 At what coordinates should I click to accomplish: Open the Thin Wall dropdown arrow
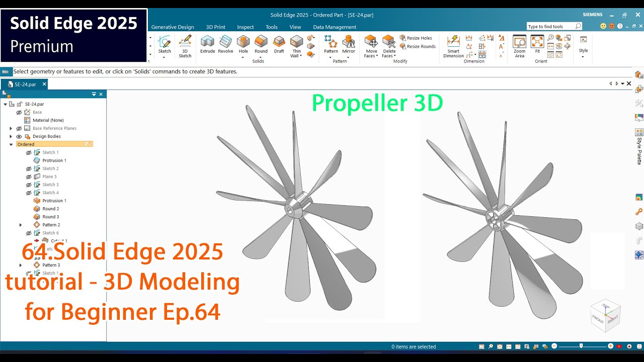click(300, 56)
